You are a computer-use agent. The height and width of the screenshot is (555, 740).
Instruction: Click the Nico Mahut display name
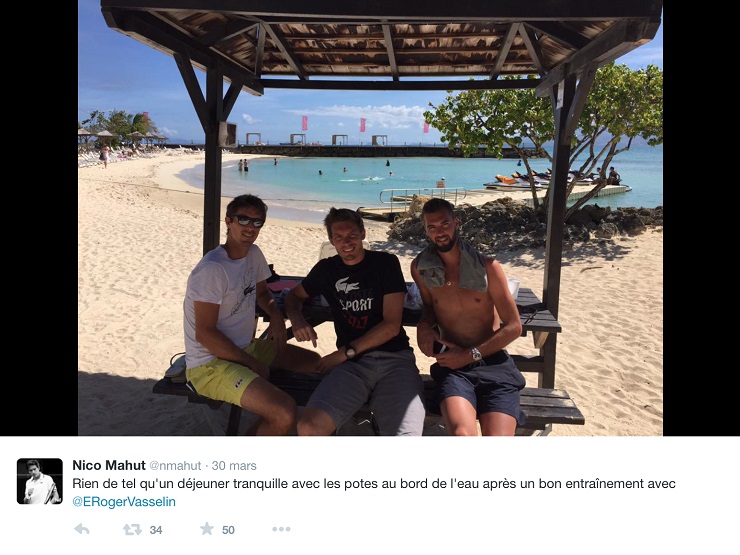tap(109, 465)
